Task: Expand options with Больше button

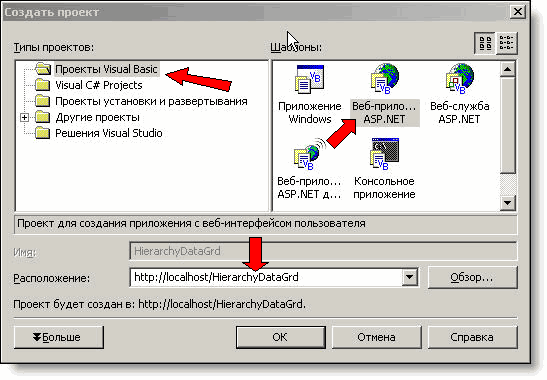Action: 59,337
